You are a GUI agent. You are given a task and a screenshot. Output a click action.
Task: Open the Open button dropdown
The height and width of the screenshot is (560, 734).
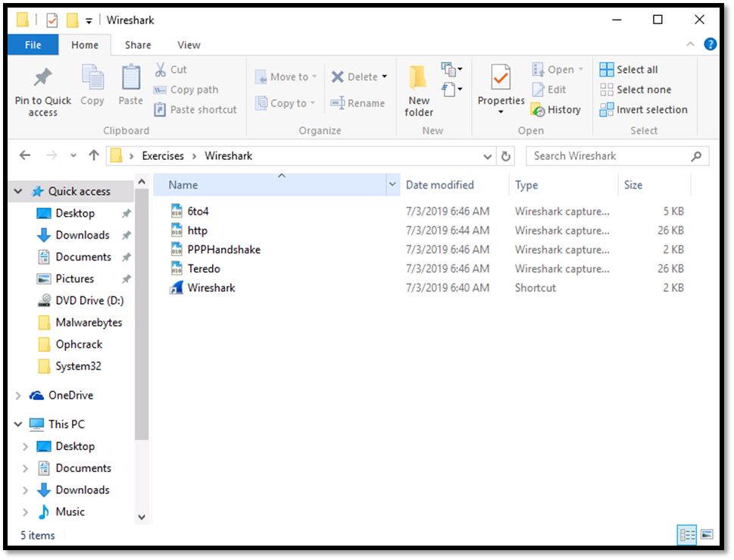click(580, 69)
